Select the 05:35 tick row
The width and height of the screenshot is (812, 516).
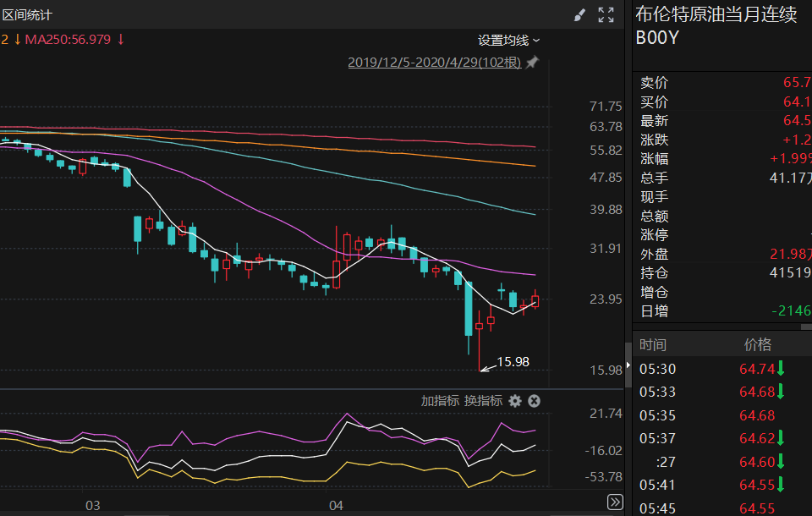(722, 415)
